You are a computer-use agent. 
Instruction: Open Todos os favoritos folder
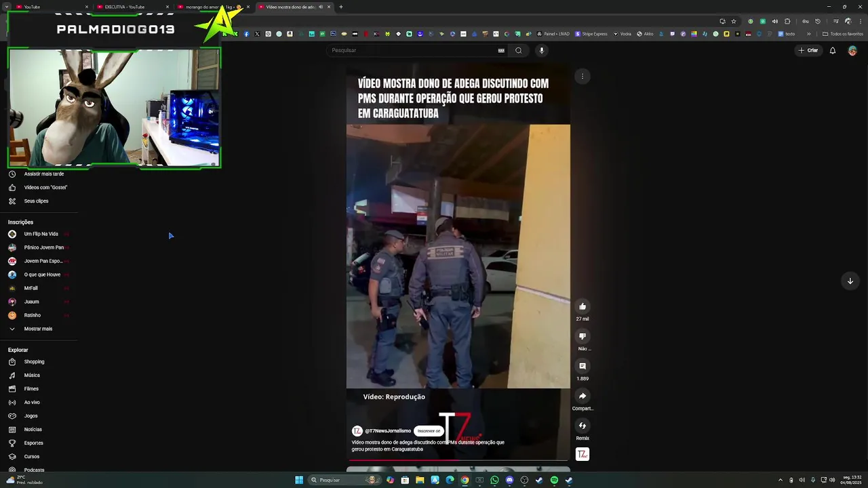coord(843,34)
